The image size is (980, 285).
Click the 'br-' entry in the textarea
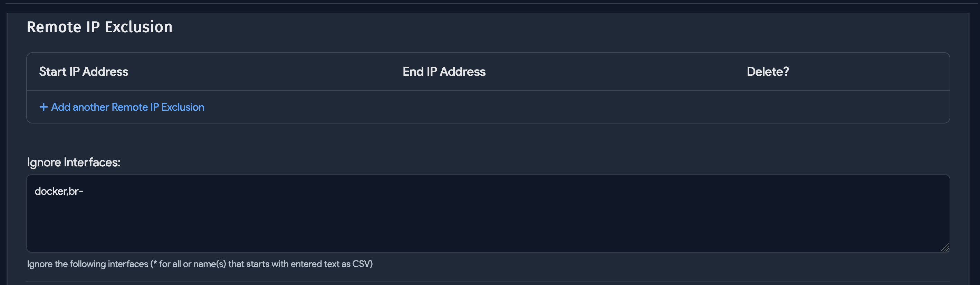point(76,191)
